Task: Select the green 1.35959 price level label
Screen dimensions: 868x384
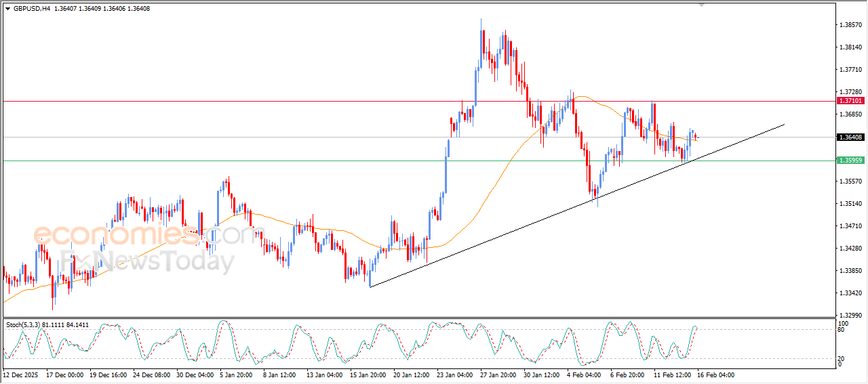Action: [850, 161]
